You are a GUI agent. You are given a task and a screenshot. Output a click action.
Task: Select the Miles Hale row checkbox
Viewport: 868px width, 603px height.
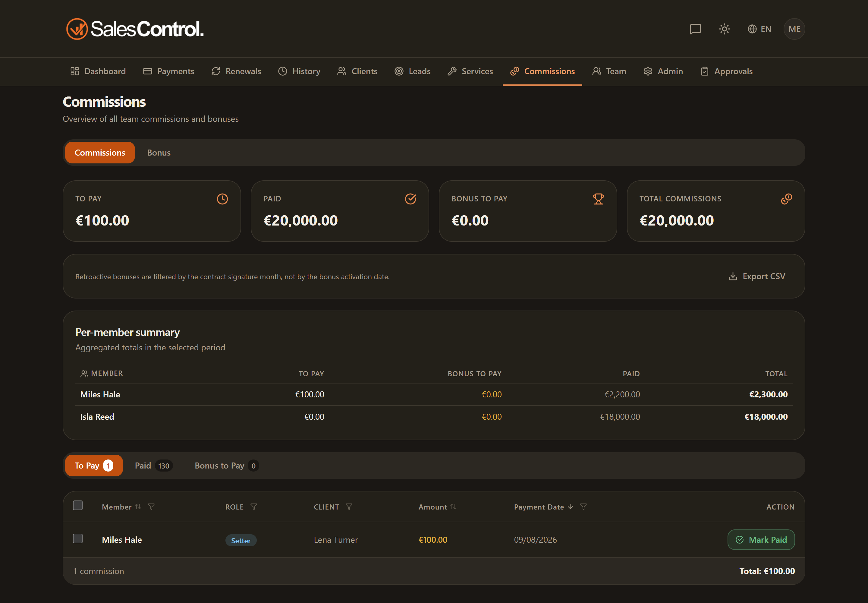pyautogui.click(x=78, y=538)
